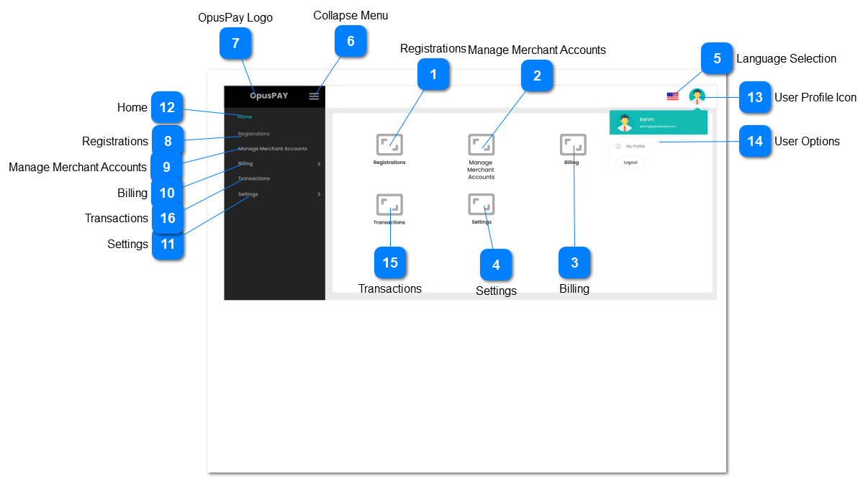This screenshot has width=868, height=479.
Task: Open the Manage Merchant Accounts dashboard tile icon
Action: [x=481, y=145]
